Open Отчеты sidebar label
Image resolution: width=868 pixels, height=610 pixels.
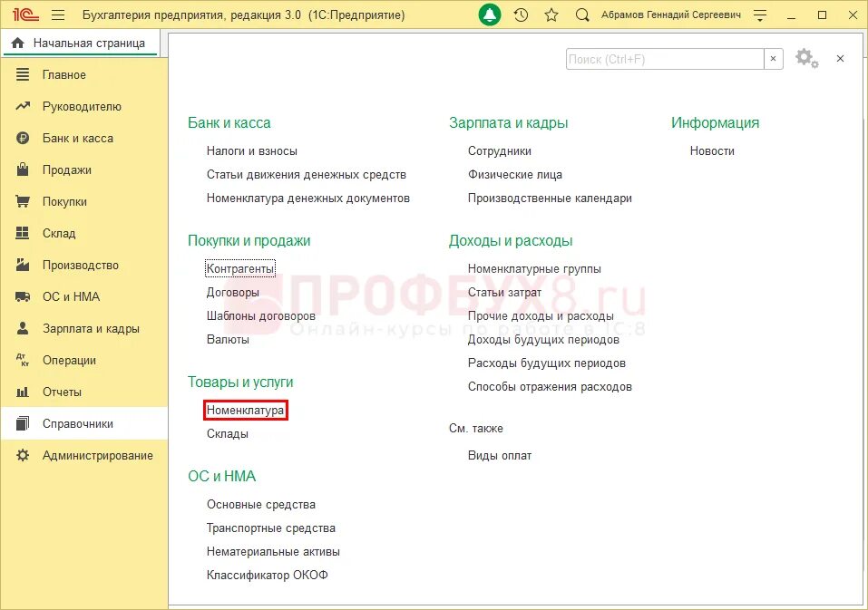62,392
